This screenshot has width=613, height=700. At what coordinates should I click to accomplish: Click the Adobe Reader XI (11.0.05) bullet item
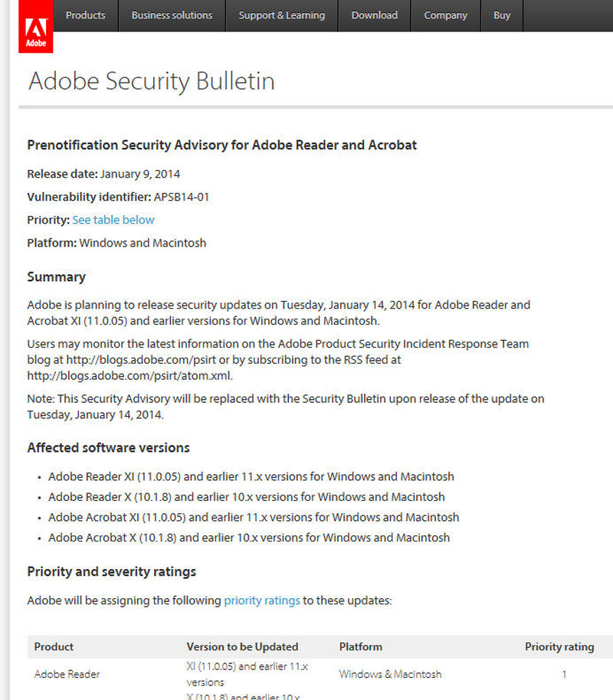[x=251, y=476]
